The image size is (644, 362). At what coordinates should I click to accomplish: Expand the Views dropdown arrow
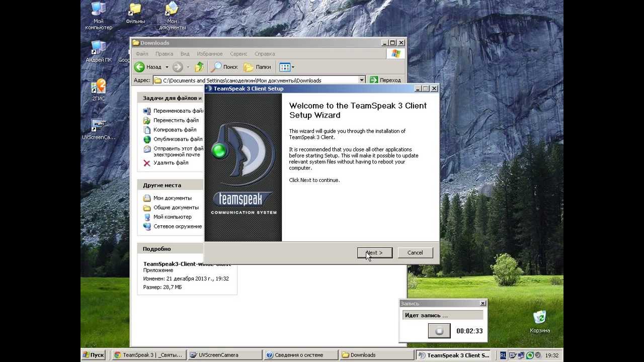tap(293, 67)
